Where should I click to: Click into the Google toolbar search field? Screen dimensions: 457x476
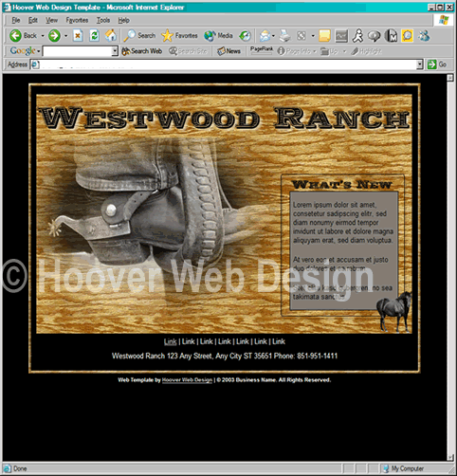coord(78,51)
